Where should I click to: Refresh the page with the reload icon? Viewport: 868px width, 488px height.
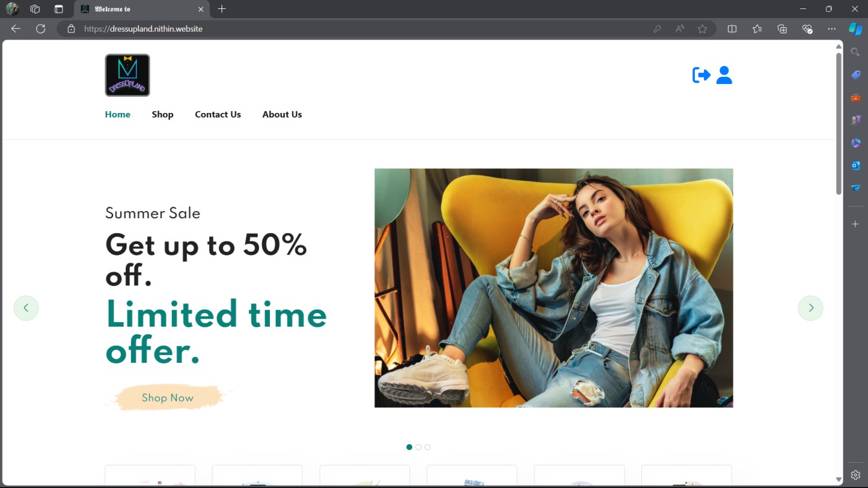click(x=41, y=28)
